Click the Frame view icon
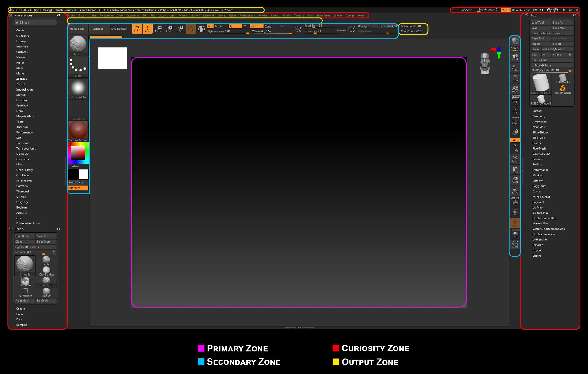This screenshot has width=588, height=374. pos(515,159)
